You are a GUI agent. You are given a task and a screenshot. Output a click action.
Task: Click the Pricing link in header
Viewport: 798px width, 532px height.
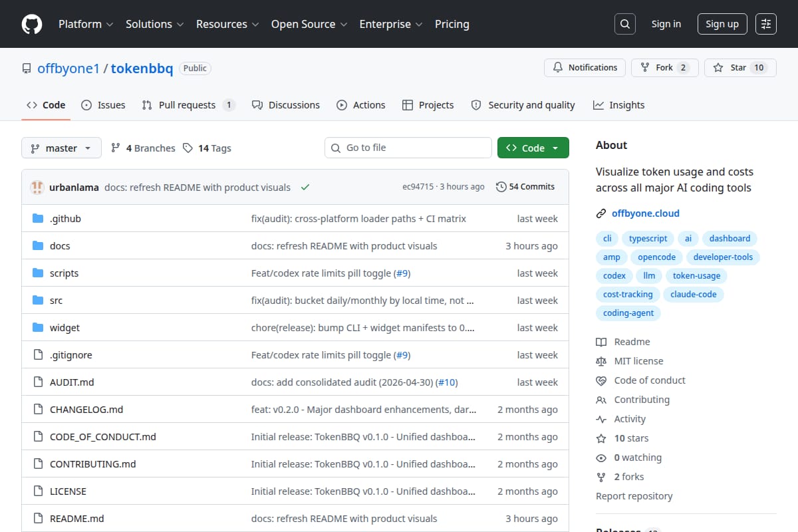[x=452, y=24]
